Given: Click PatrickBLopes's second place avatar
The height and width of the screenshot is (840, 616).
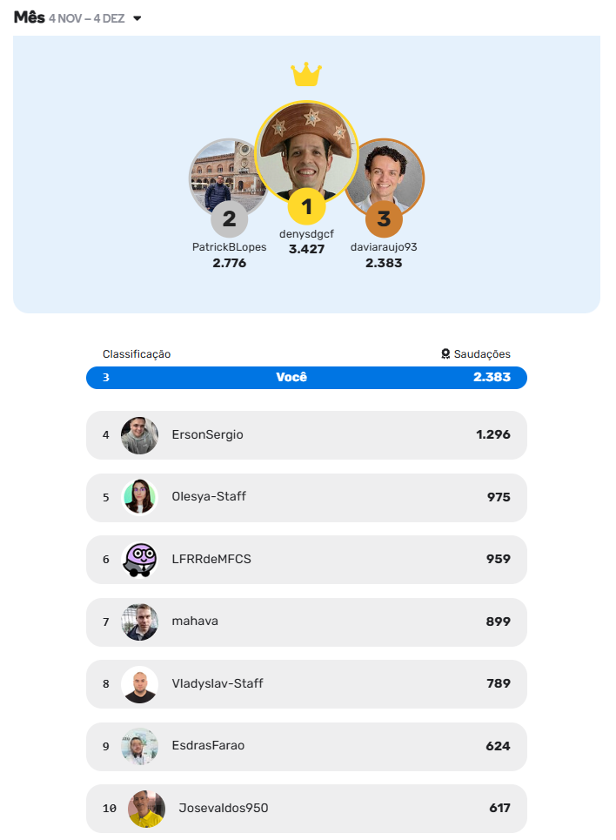Looking at the screenshot, I should [x=223, y=174].
